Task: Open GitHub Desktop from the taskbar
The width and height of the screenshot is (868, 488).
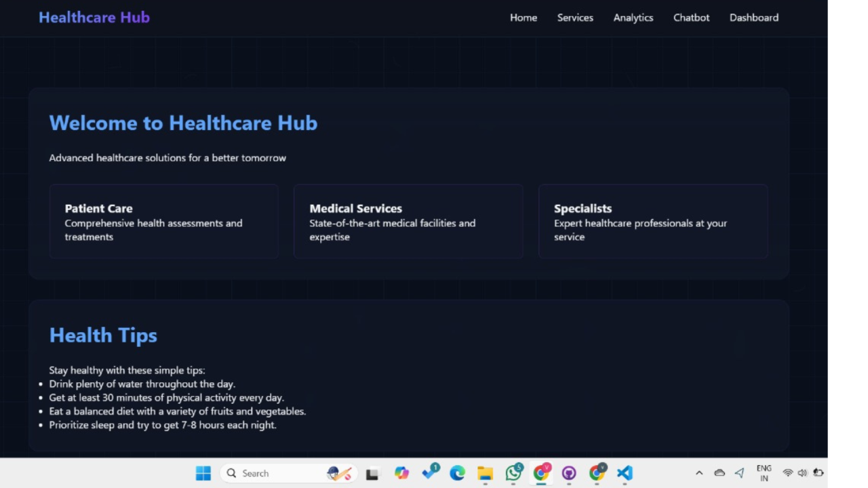Action: [569, 473]
